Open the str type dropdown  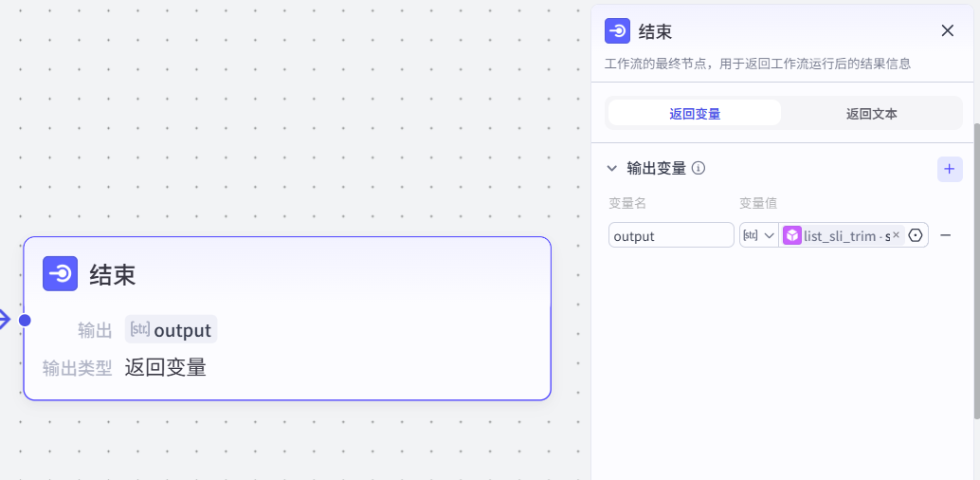758,235
